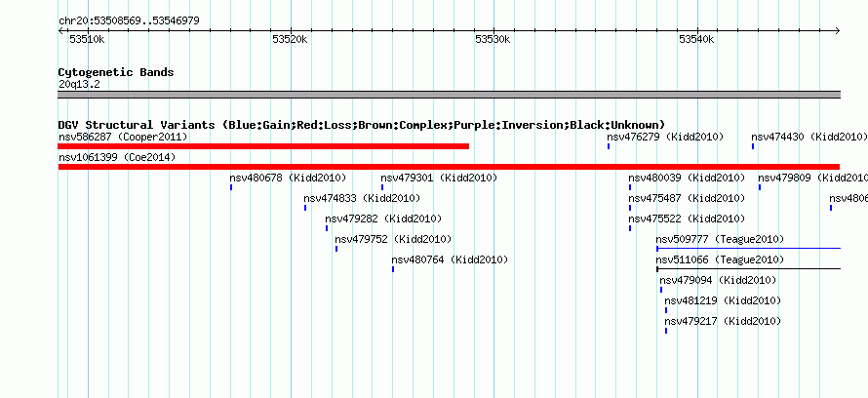Click the blue marker under nsv479217

coord(666,331)
